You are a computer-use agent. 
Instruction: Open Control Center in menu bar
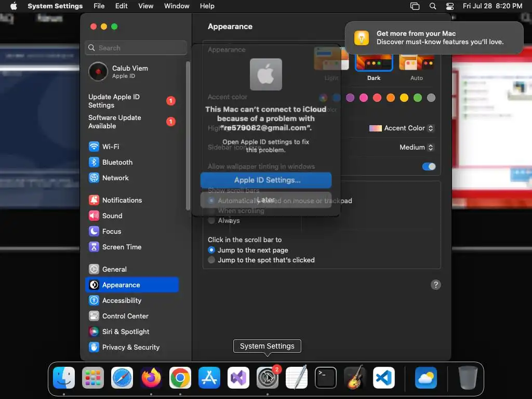tap(450, 6)
